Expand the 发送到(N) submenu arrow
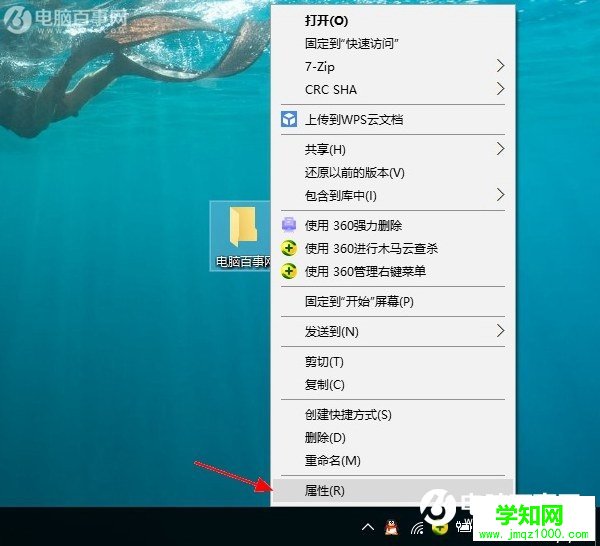600x546 pixels. tap(500, 331)
